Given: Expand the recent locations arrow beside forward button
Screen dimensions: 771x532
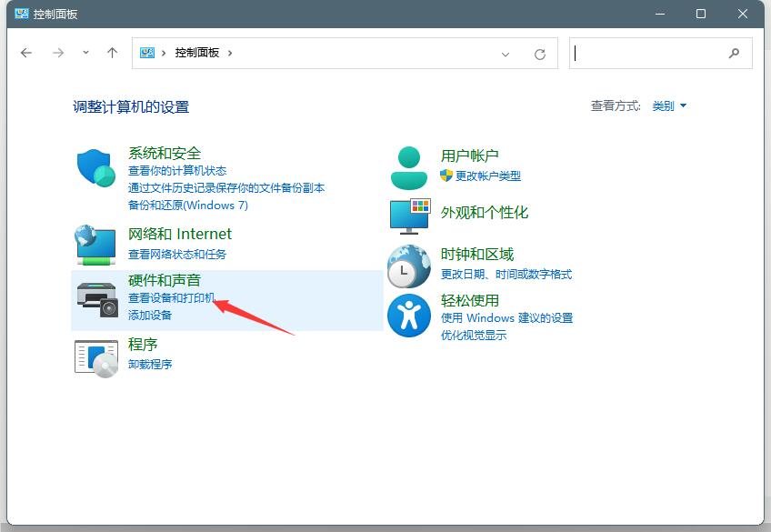Looking at the screenshot, I should [85, 53].
